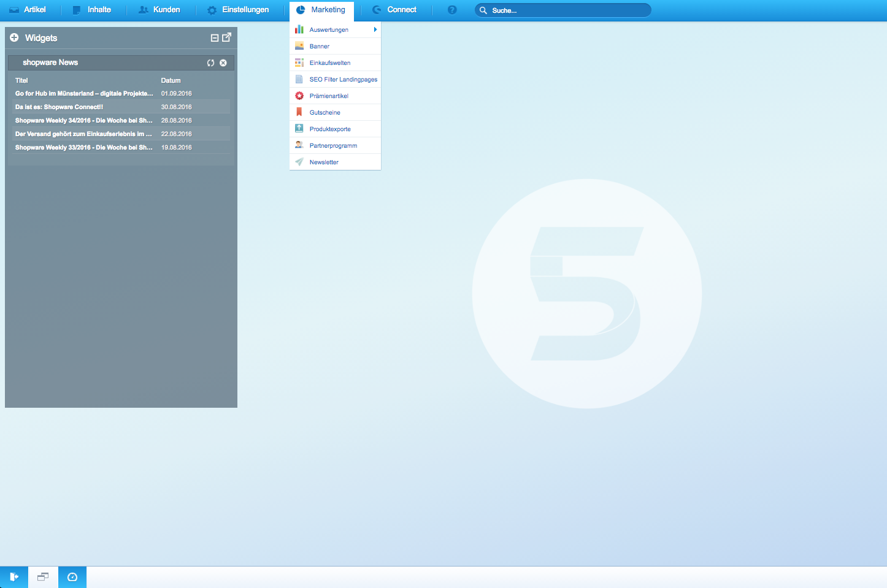
Task: Open news 'Go for Hub im Münsterland'
Action: click(x=84, y=93)
